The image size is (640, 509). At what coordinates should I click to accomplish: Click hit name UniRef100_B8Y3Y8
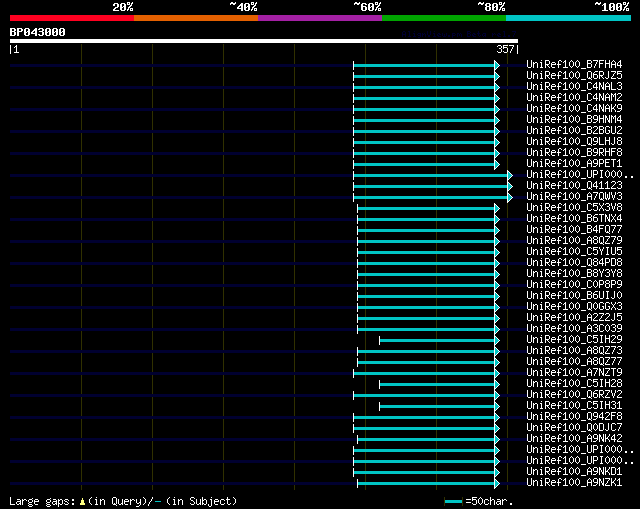574,273
